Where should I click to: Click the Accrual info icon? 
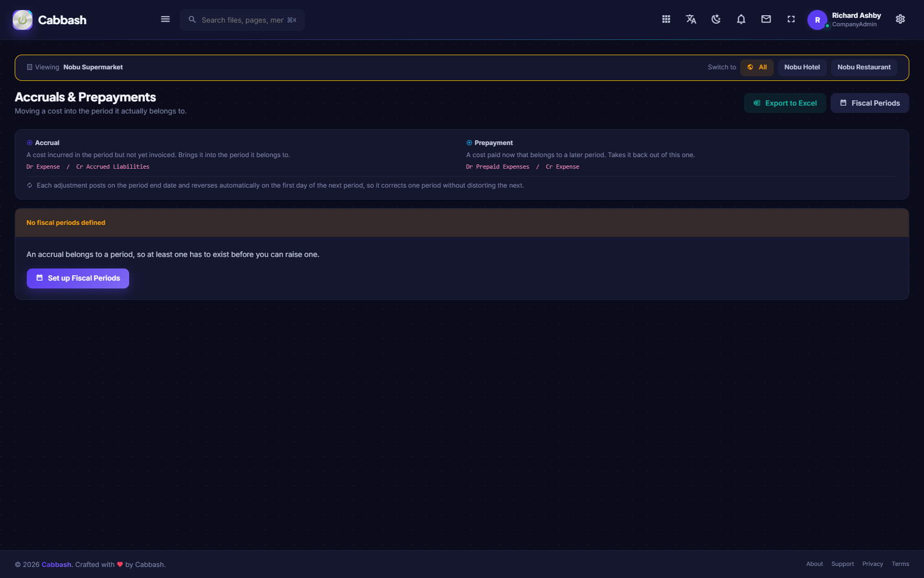(29, 143)
